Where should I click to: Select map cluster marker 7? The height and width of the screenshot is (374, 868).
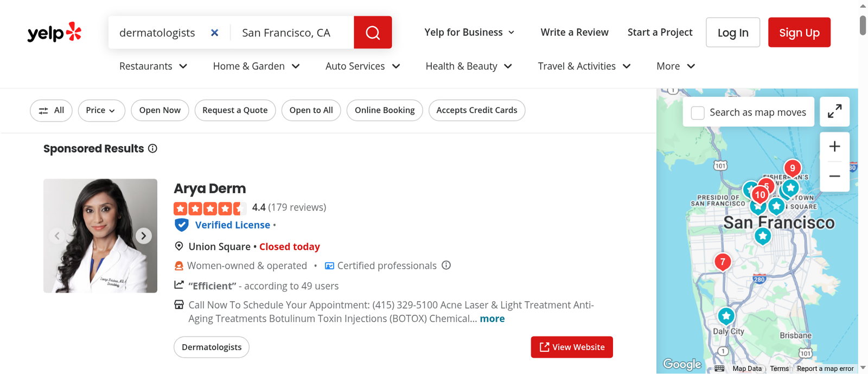(x=723, y=263)
